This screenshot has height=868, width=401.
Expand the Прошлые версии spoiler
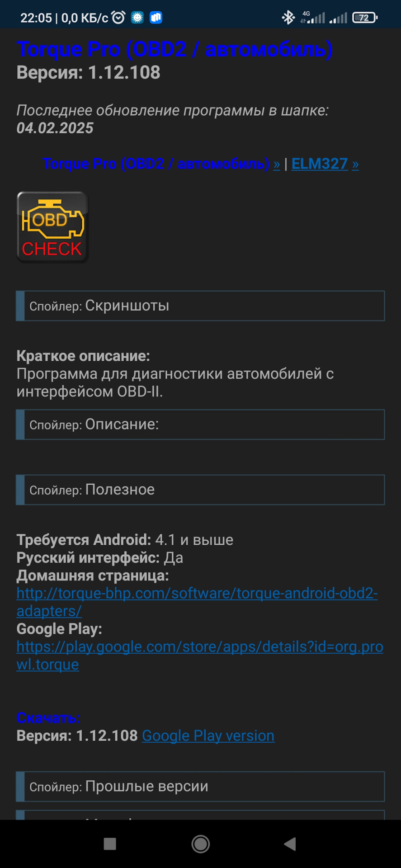(x=200, y=787)
